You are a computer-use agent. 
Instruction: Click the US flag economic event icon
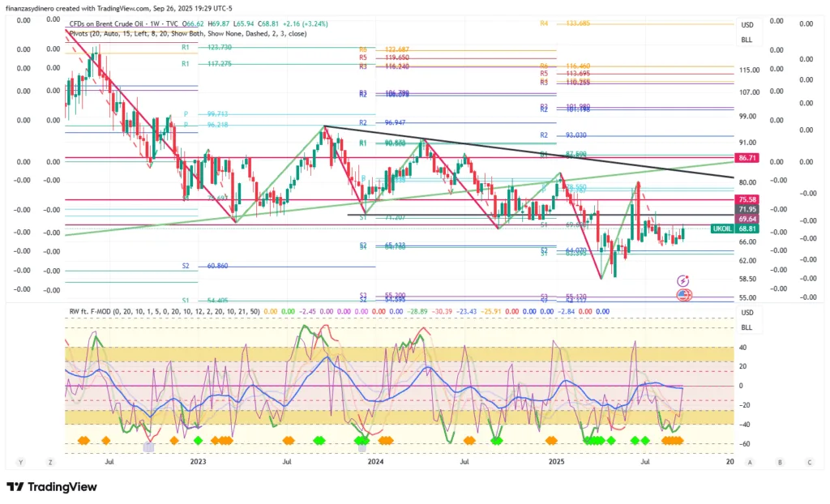[682, 294]
